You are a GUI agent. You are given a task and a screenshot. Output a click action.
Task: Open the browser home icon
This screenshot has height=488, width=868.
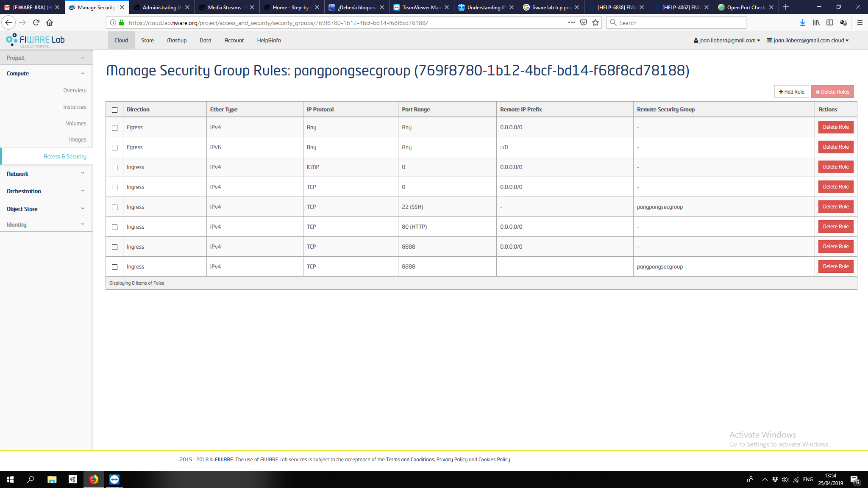(x=50, y=22)
